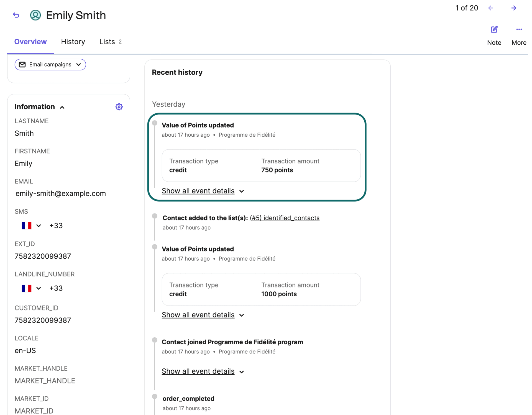This screenshot has width=532, height=415.
Task: Go to previous contact with left arrow
Action: pyautogui.click(x=491, y=8)
